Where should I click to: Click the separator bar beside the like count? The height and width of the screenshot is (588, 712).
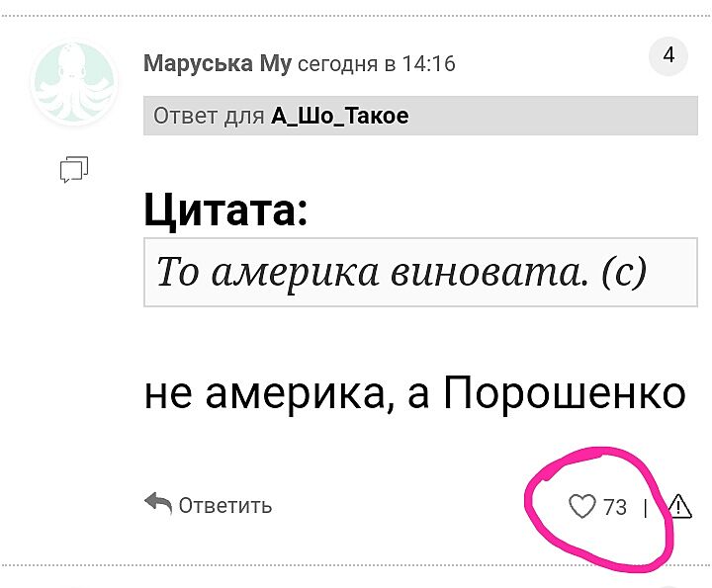[646, 507]
